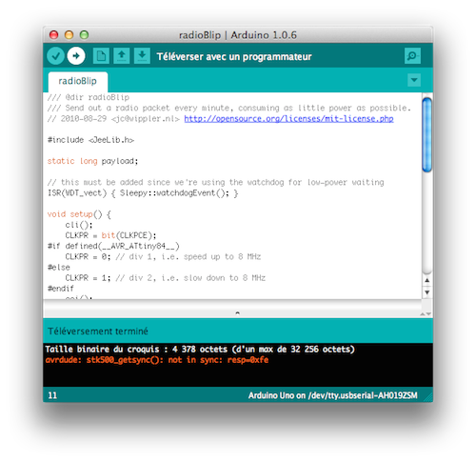Click the 'CLKPR = 0;' code line
Viewport: 476px width, 462px height.
(163, 257)
